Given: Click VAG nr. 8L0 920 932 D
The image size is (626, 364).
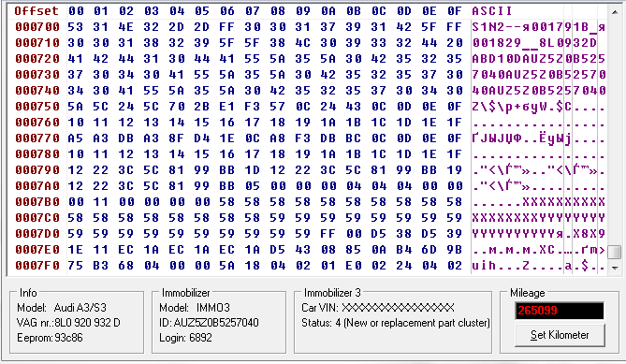Looking at the screenshot, I should point(68,323).
